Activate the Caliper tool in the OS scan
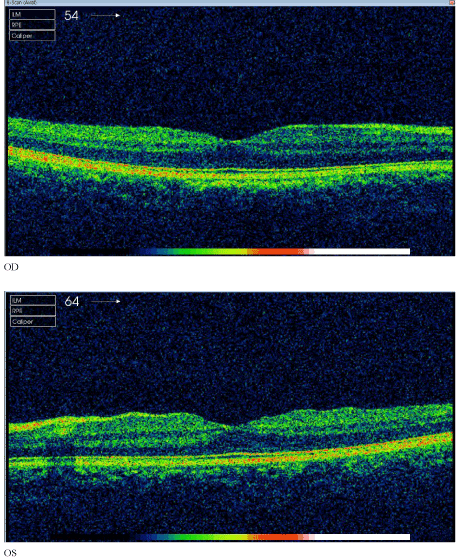The height and width of the screenshot is (559, 461). point(33,322)
